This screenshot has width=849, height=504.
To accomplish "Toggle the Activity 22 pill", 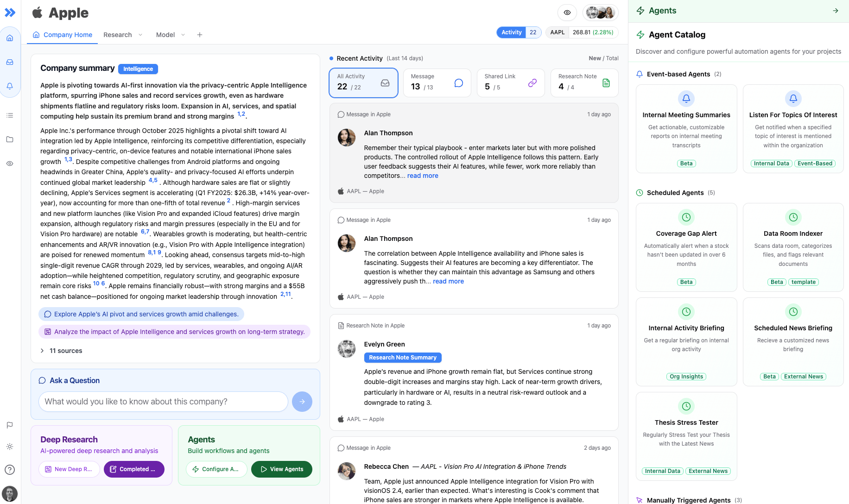I will 519,32.
